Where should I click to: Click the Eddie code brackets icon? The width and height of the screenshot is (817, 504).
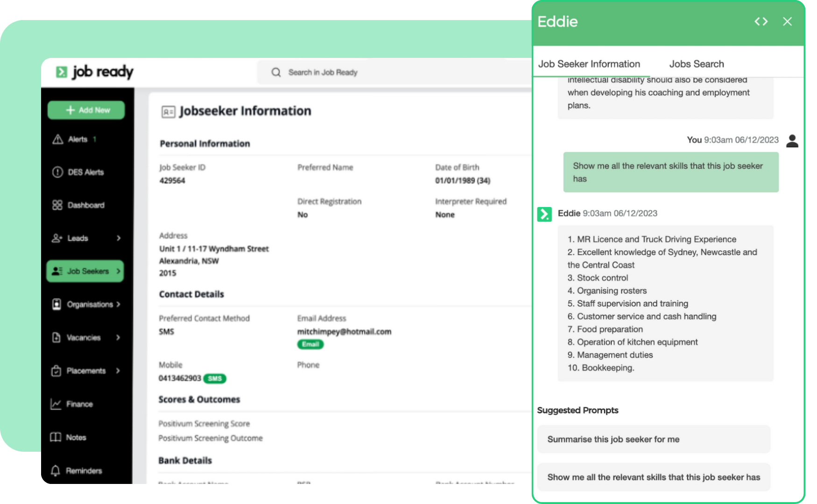click(761, 21)
